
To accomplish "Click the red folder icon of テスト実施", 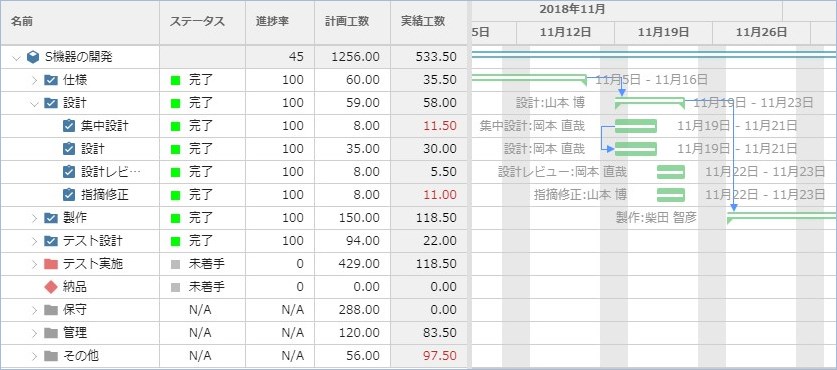I will click(51, 264).
